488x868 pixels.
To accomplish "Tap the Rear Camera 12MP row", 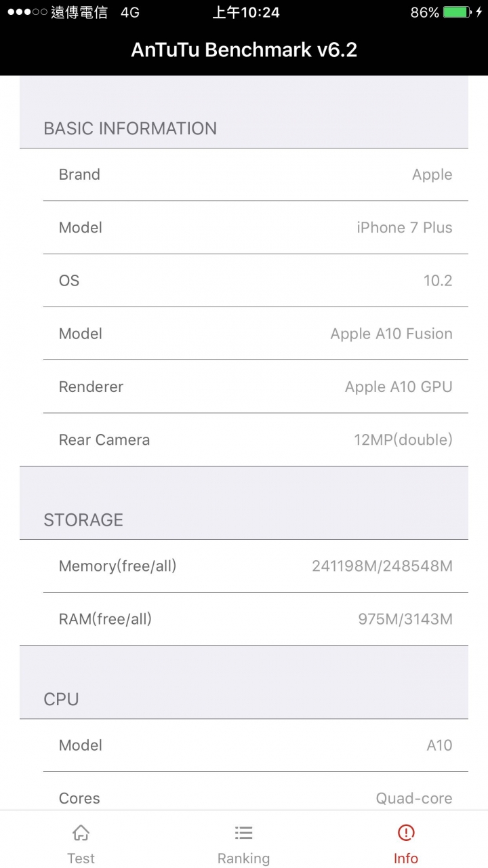I will coord(256,439).
